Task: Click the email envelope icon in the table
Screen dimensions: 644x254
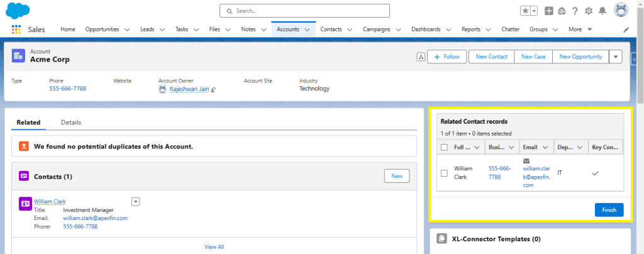Action: tap(526, 160)
